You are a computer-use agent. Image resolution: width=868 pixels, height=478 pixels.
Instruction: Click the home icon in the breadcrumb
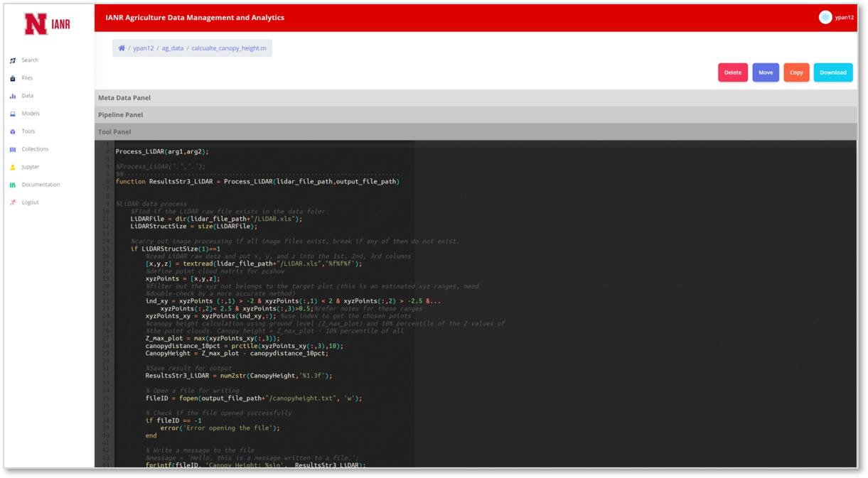pos(122,48)
